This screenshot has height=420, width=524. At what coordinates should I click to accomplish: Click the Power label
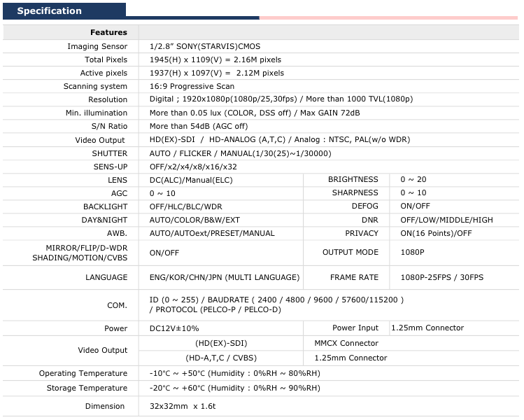[x=115, y=329]
